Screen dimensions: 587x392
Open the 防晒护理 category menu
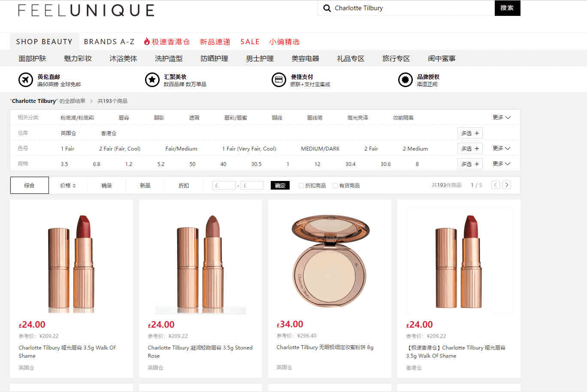click(214, 58)
